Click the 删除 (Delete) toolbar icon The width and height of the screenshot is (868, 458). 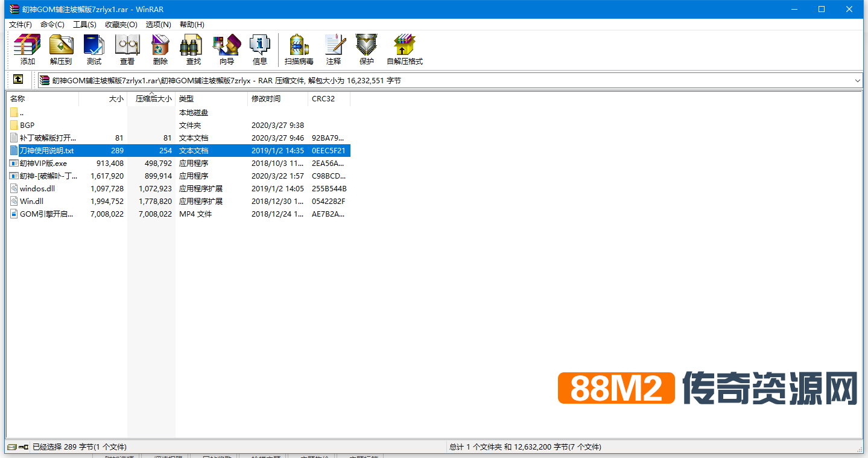click(x=160, y=45)
